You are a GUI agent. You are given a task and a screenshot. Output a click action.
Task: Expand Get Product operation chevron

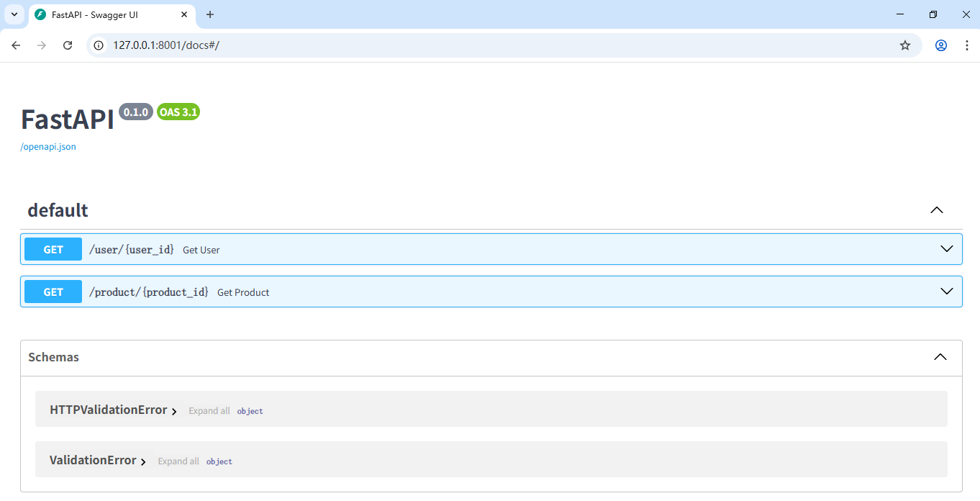[947, 292]
